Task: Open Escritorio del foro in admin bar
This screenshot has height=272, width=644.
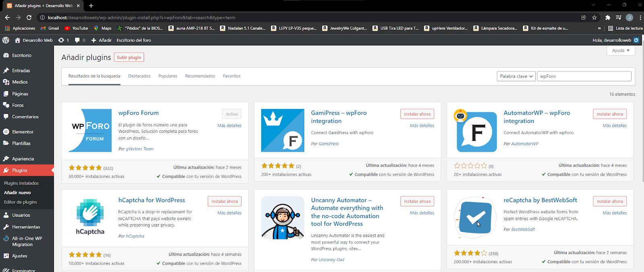Action: click(134, 40)
